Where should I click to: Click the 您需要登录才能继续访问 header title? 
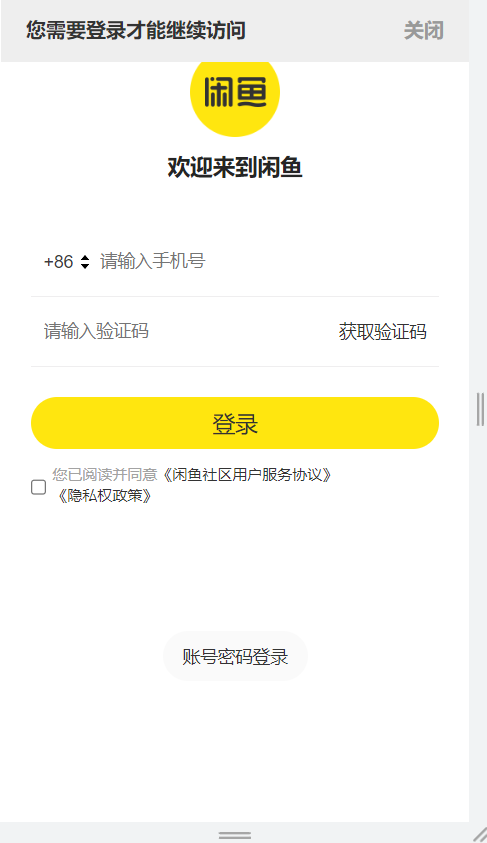tap(136, 31)
